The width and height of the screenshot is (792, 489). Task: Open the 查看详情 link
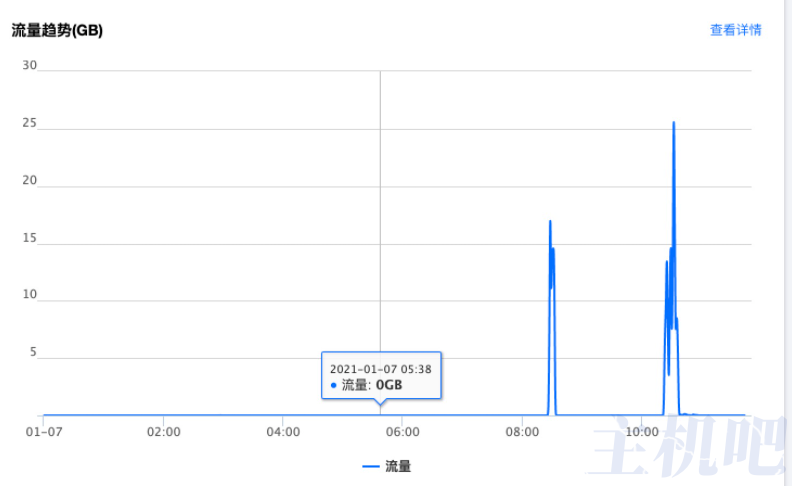(735, 30)
